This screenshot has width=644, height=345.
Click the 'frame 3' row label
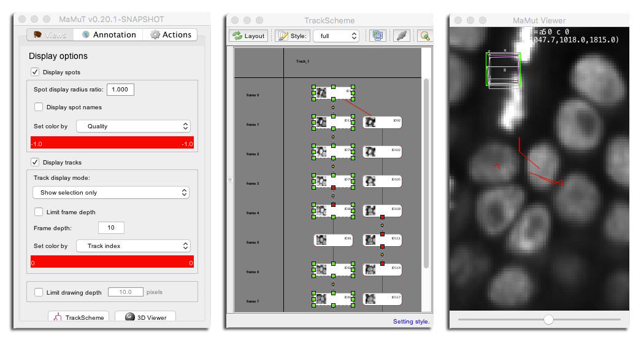[x=253, y=184]
